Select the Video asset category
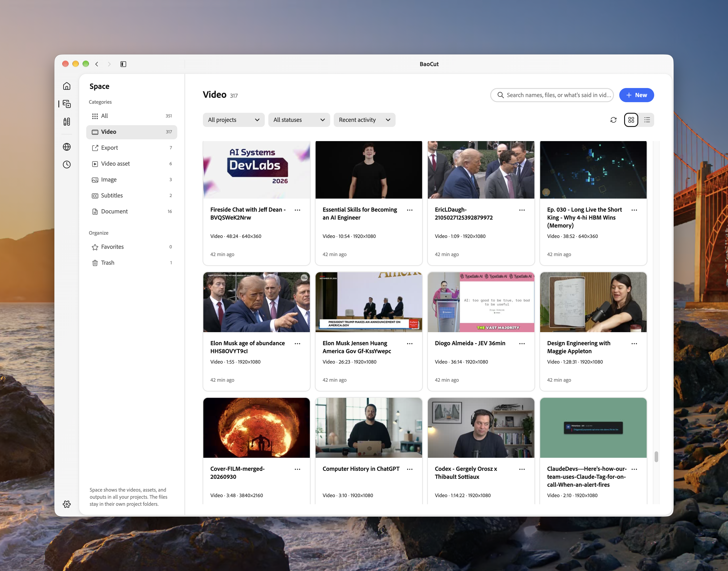The height and width of the screenshot is (571, 728). 132,164
